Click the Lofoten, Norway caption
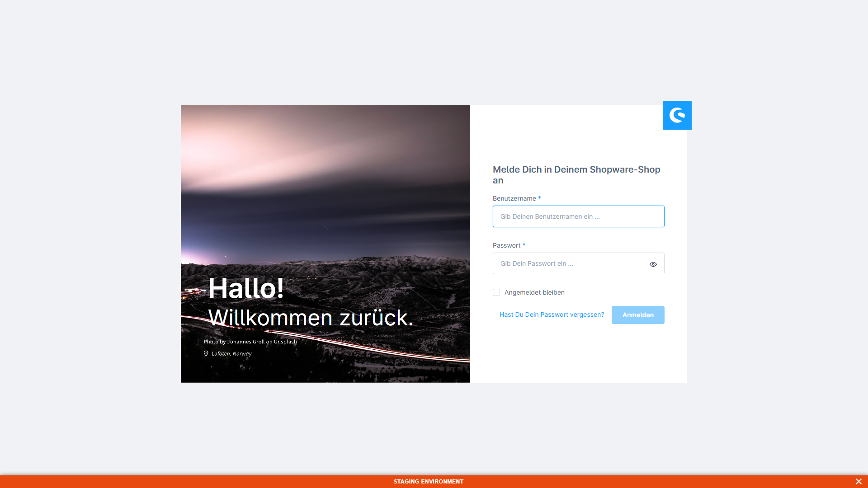 pos(231,354)
